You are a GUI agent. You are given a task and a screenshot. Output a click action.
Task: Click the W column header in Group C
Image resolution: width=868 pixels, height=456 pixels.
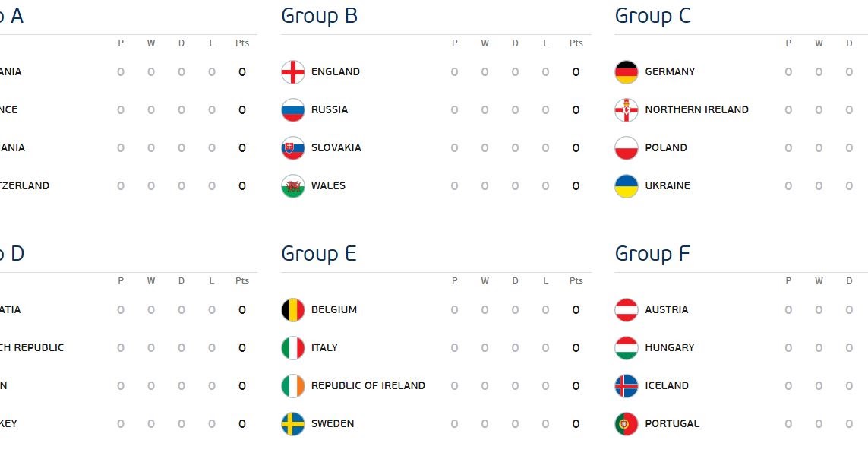pos(818,43)
